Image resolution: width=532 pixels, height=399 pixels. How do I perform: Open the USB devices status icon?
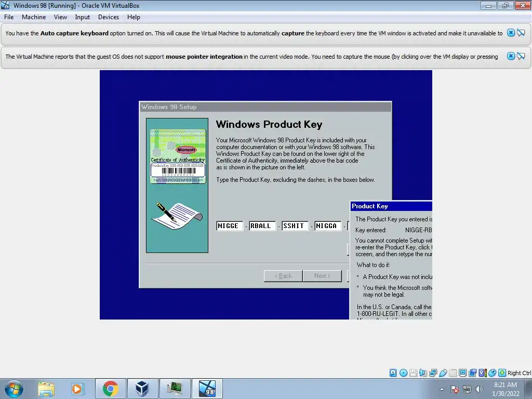(x=443, y=373)
